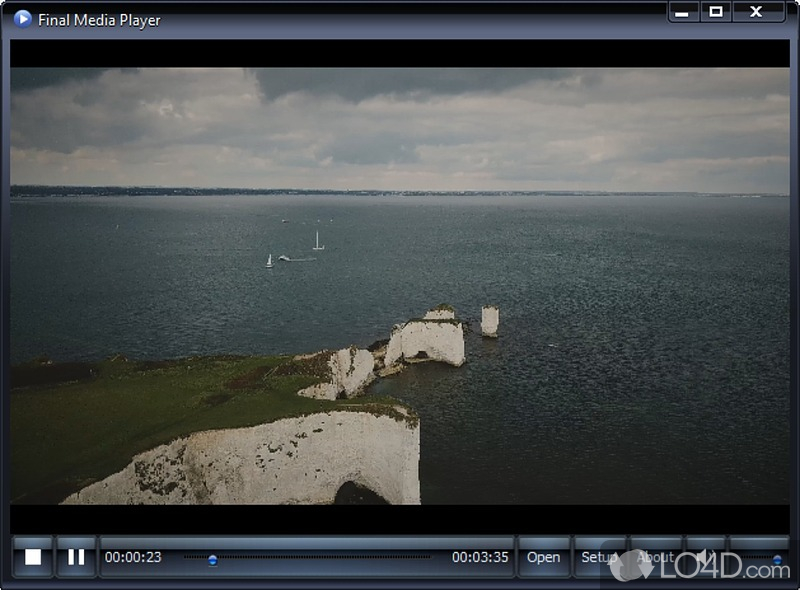Click the elapsed time 00:00:23

tap(133, 557)
